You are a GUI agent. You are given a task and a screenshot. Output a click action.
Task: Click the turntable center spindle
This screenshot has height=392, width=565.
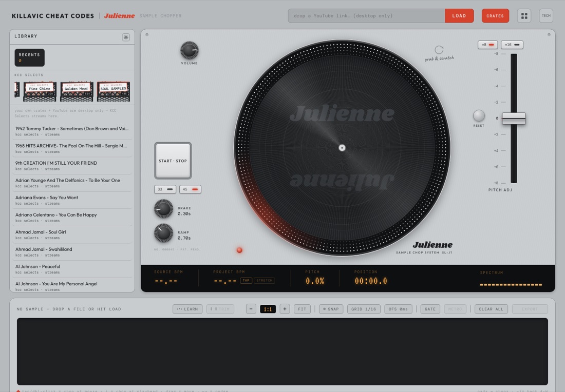(342, 148)
